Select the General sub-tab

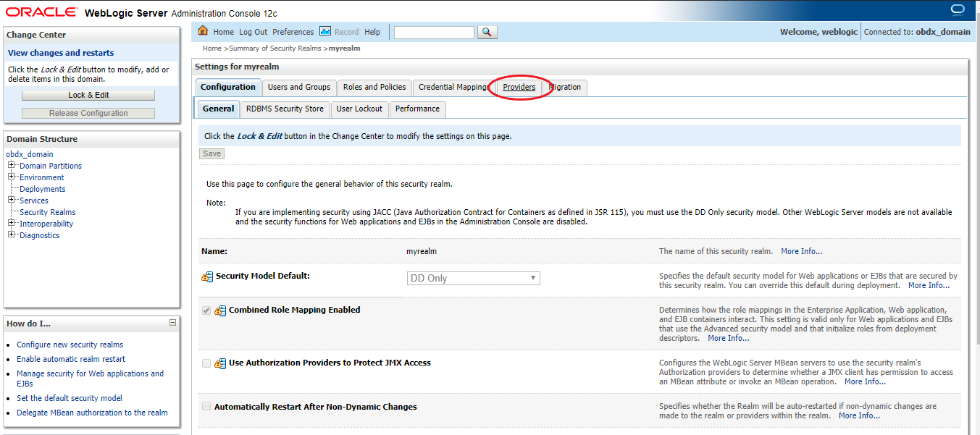pyautogui.click(x=218, y=109)
